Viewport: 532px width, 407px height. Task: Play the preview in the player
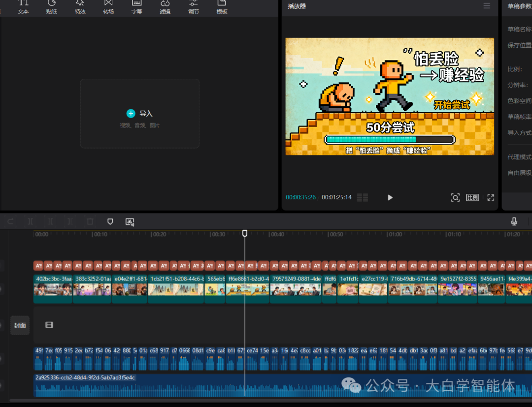tap(390, 197)
